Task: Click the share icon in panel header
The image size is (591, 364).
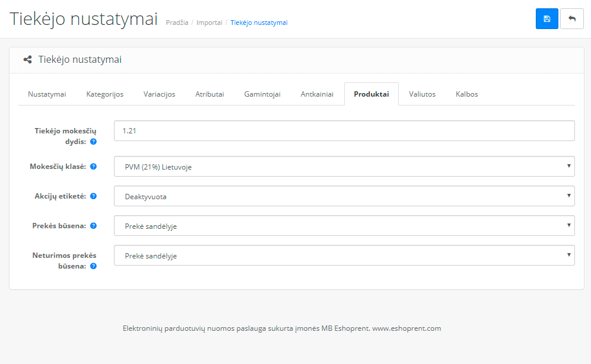Action: (x=27, y=59)
